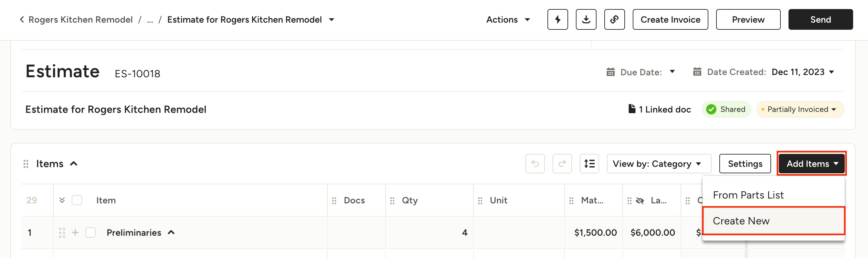Click the undo arrow icon

pos(535,164)
